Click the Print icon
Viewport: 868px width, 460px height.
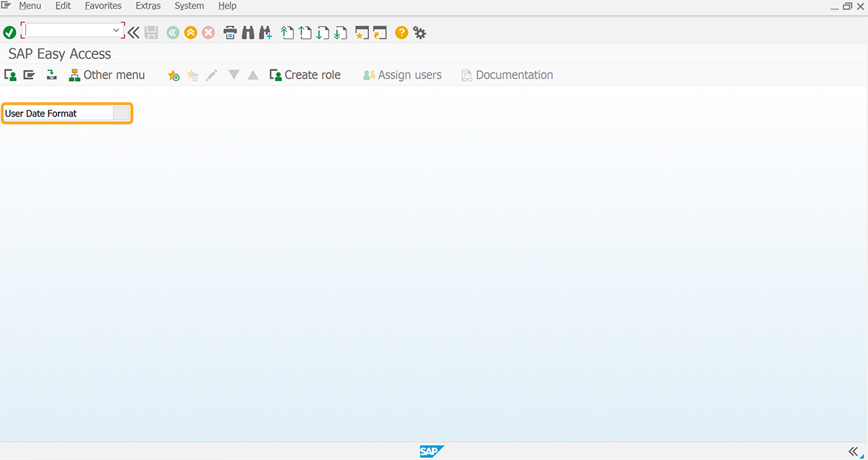[230, 33]
